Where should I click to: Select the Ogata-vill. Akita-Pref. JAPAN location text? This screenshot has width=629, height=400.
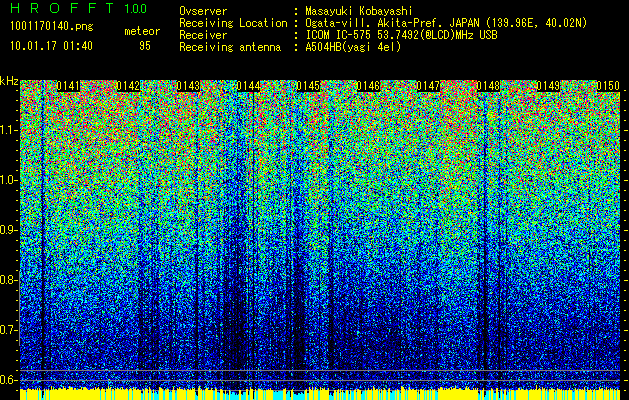(x=446, y=23)
